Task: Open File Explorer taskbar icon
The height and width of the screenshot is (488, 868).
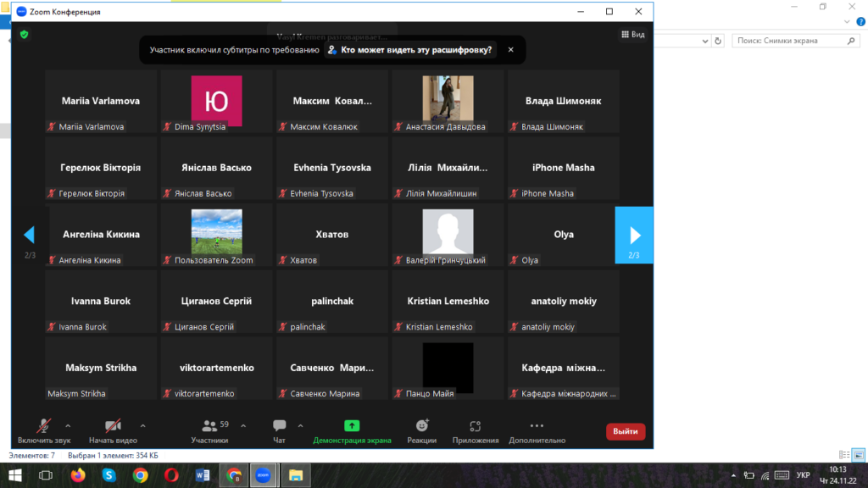Action: [296, 475]
